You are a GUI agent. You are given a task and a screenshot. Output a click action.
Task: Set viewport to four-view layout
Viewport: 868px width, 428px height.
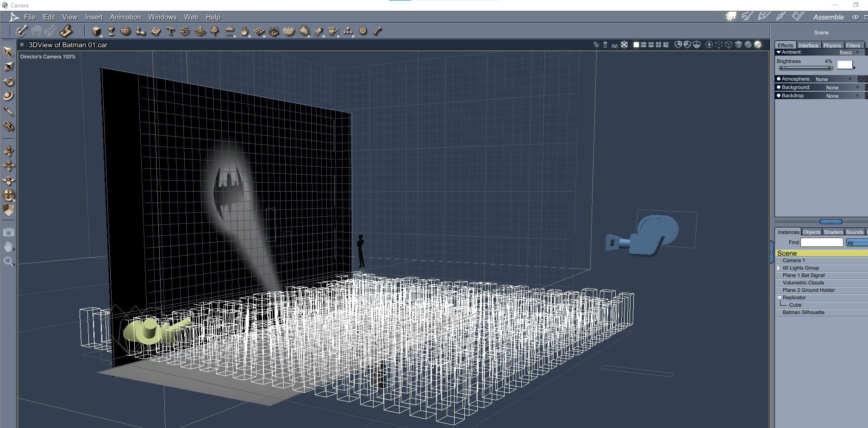click(x=658, y=45)
